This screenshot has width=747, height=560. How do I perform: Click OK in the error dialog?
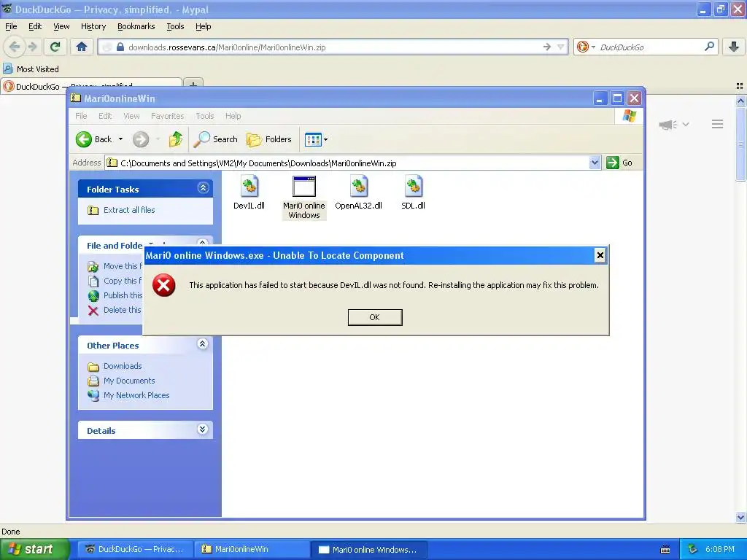375,317
